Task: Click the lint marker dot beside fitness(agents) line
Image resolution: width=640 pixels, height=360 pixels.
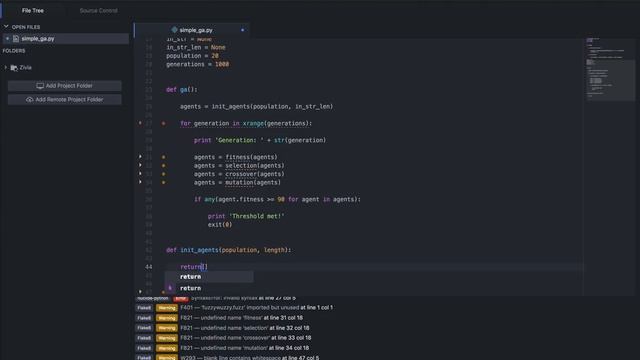Action: click(164, 157)
